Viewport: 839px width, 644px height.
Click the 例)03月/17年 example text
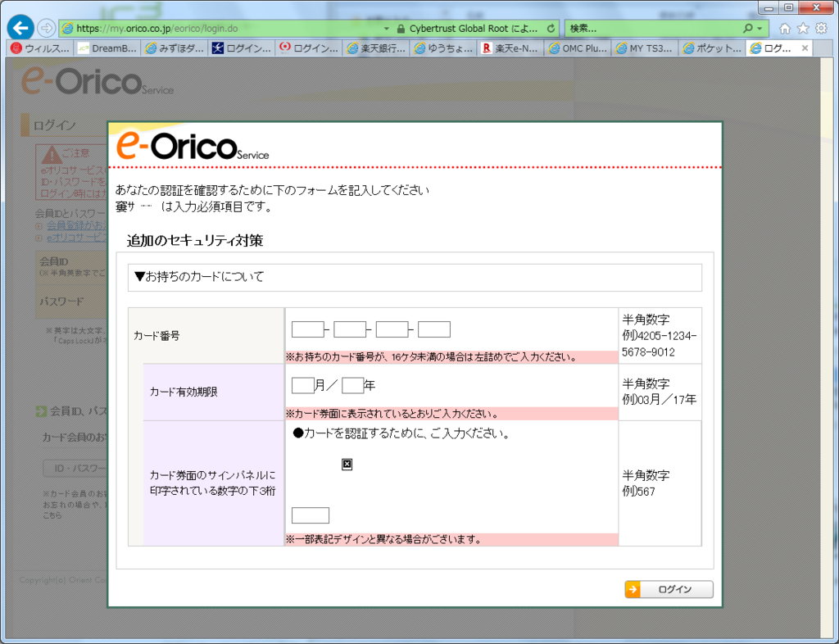[x=660, y=400]
